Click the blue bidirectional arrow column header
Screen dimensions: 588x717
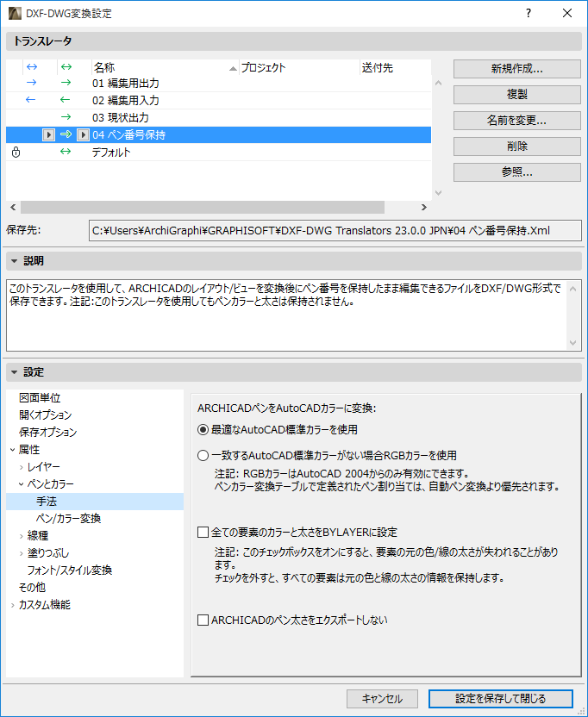[32, 67]
